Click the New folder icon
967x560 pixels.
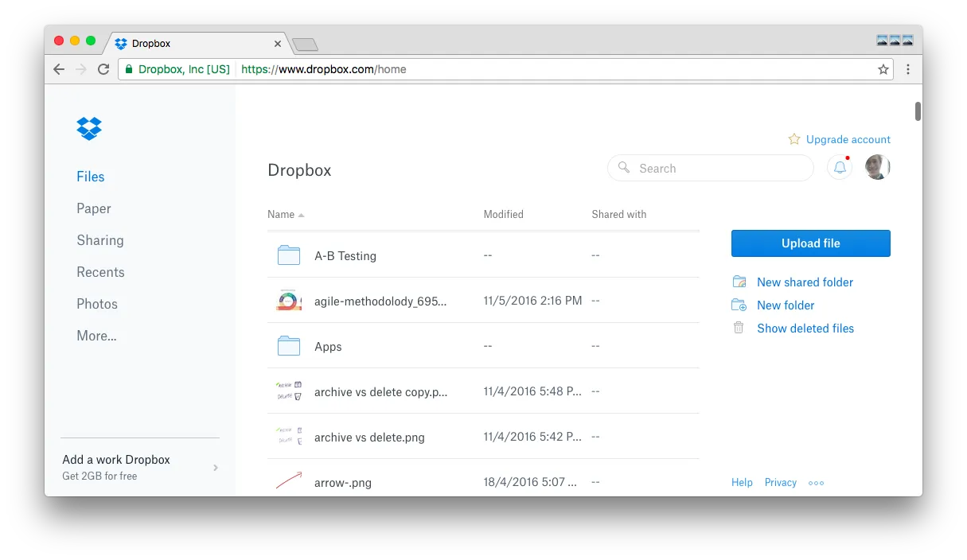[739, 305]
